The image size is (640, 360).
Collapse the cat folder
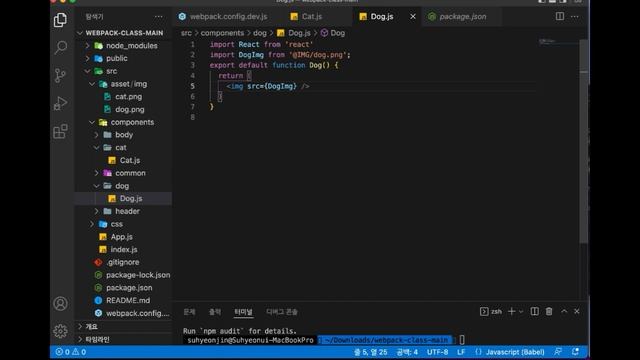point(123,147)
